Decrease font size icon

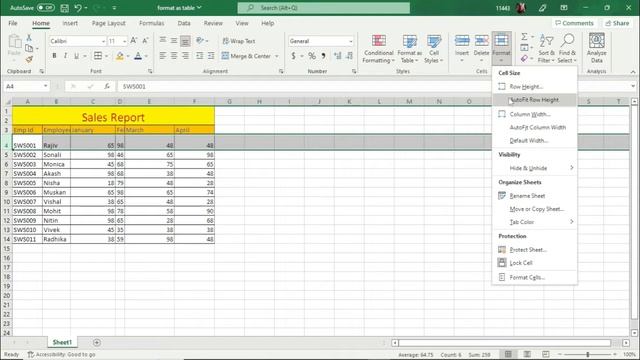click(145, 40)
